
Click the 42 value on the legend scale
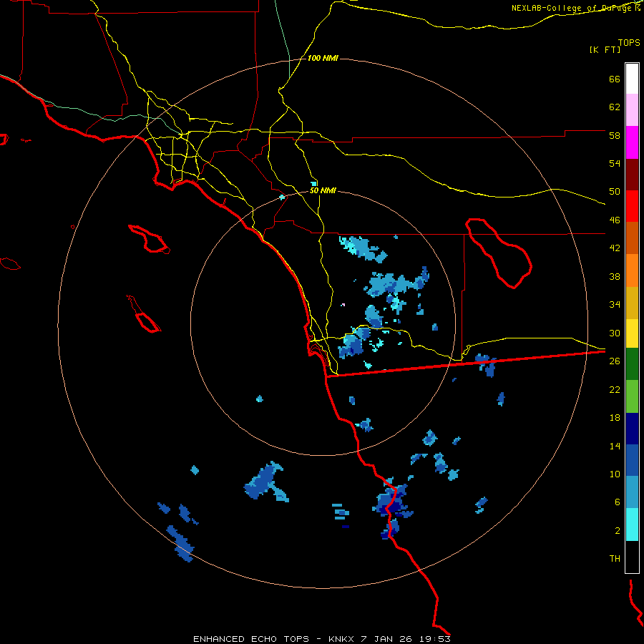pyautogui.click(x=615, y=248)
